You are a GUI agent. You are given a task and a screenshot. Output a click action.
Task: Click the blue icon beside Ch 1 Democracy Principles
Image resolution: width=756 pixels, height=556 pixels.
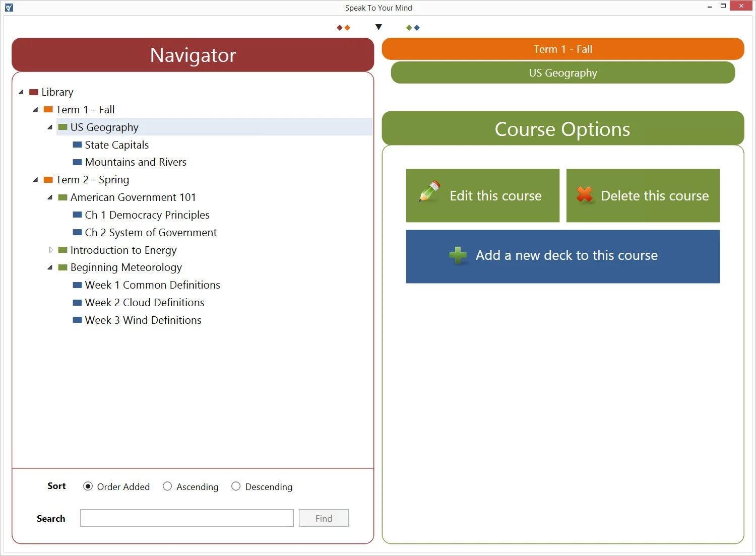coord(77,215)
